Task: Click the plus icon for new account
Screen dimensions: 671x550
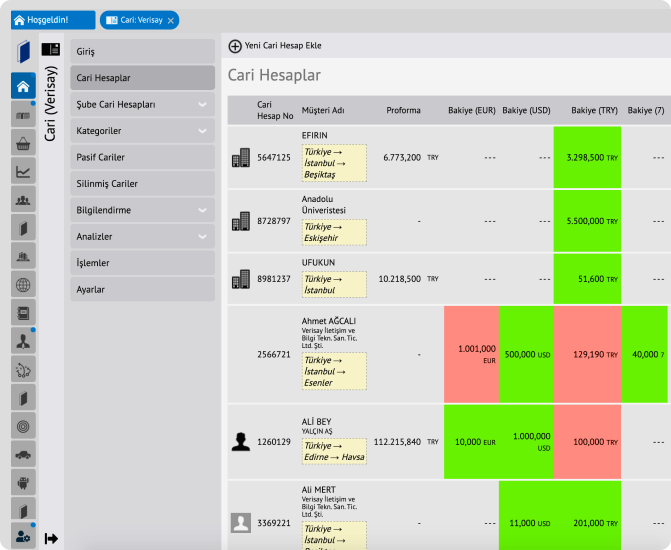Action: [x=235, y=46]
